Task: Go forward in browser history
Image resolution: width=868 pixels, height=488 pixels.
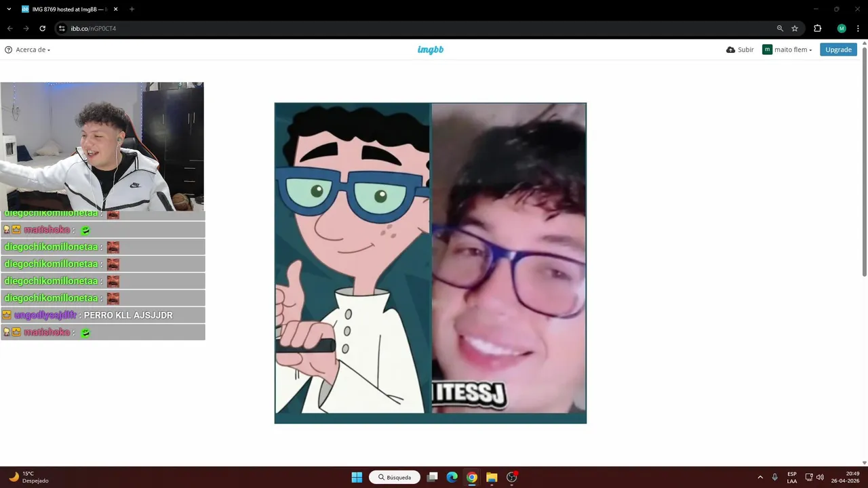Action: pos(26,28)
